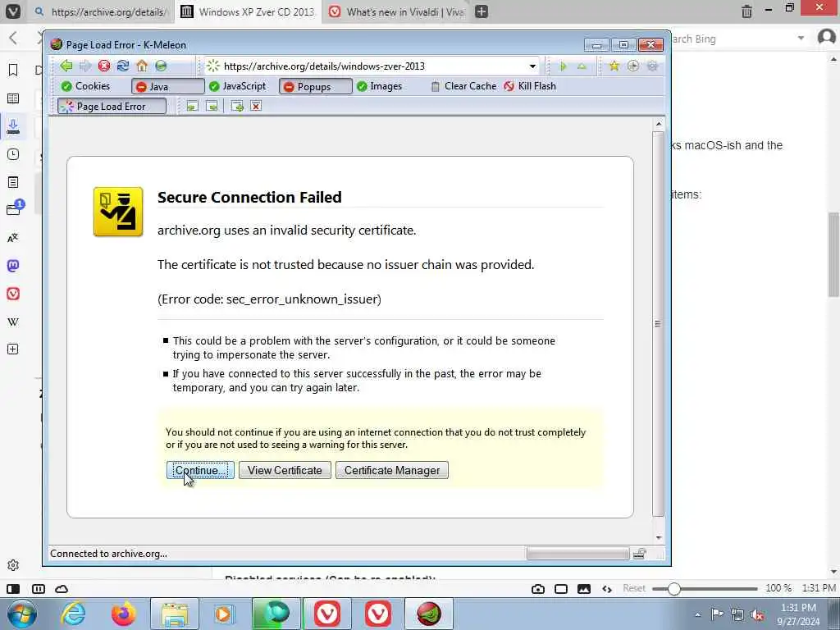The height and width of the screenshot is (630, 840).
Task: Click the capture page camera icon in Vivaldi's status bar
Action: click(x=538, y=589)
